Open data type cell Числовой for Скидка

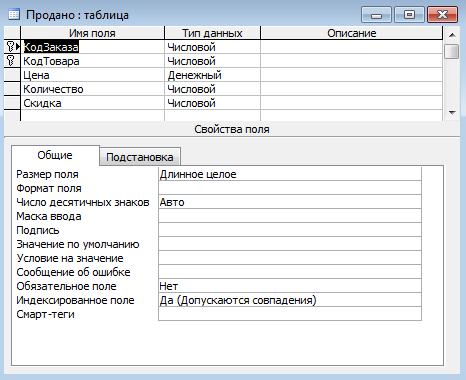coord(212,103)
